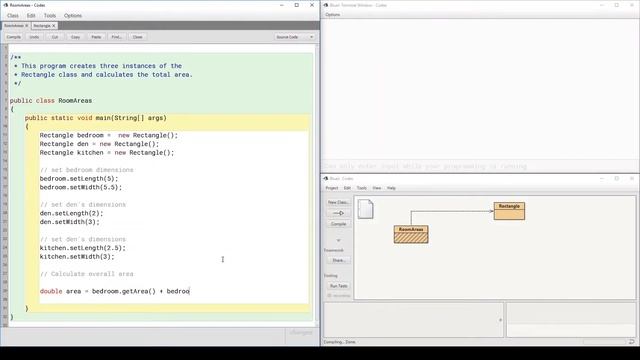Click the terminal window's BlueJ title icon

(326, 5)
